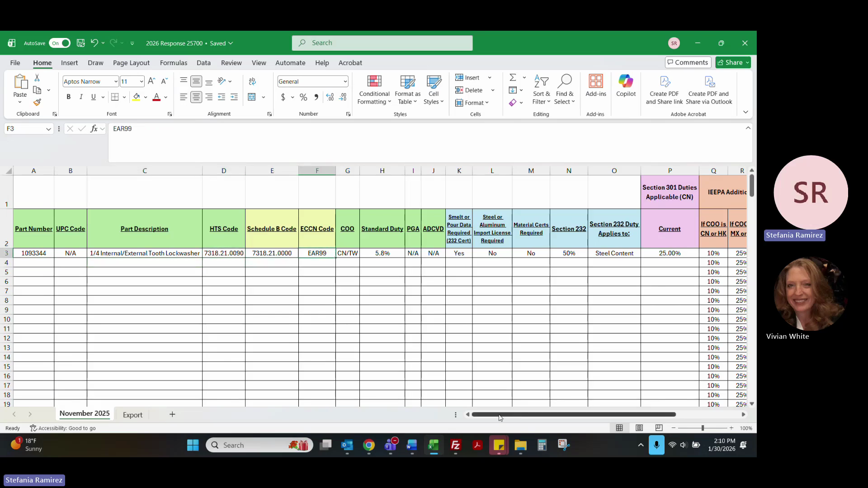Apply percent style to cell
Image resolution: width=868 pixels, height=488 pixels.
point(303,97)
